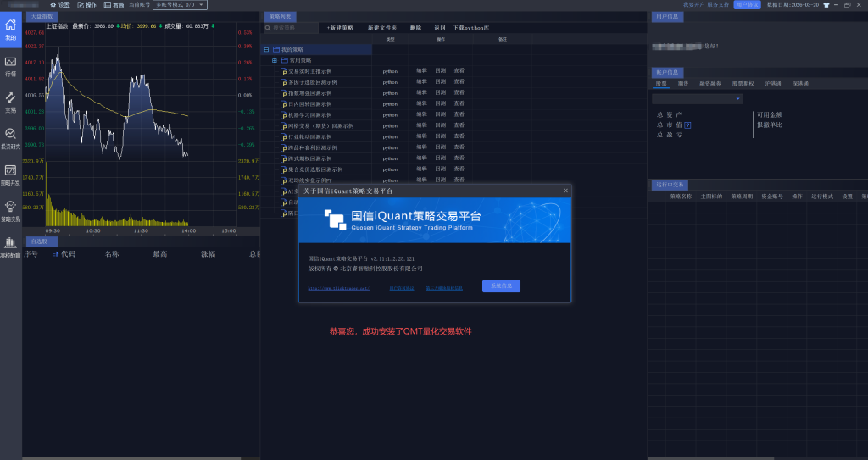868x460 pixels.
Task: Expand the 常用策略 folder node
Action: click(x=275, y=60)
